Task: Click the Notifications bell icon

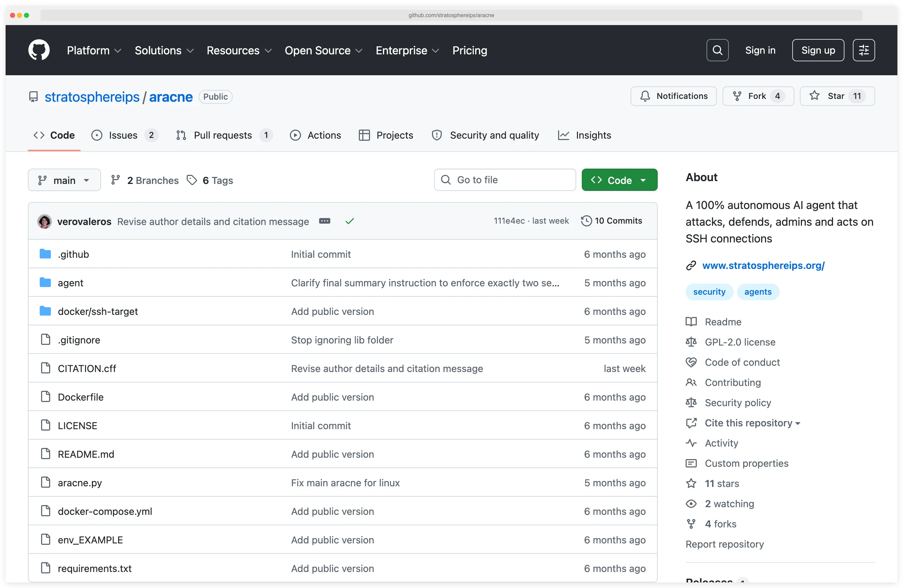Action: pos(644,96)
